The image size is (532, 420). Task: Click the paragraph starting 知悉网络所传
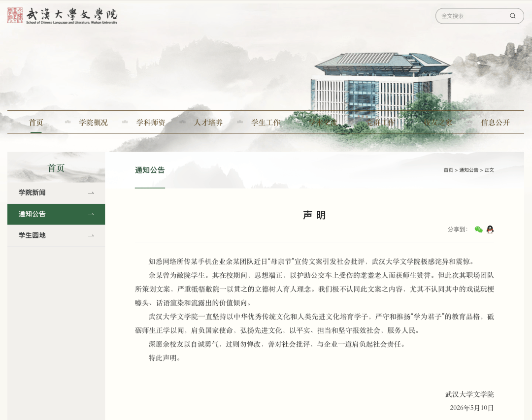(x=311, y=261)
